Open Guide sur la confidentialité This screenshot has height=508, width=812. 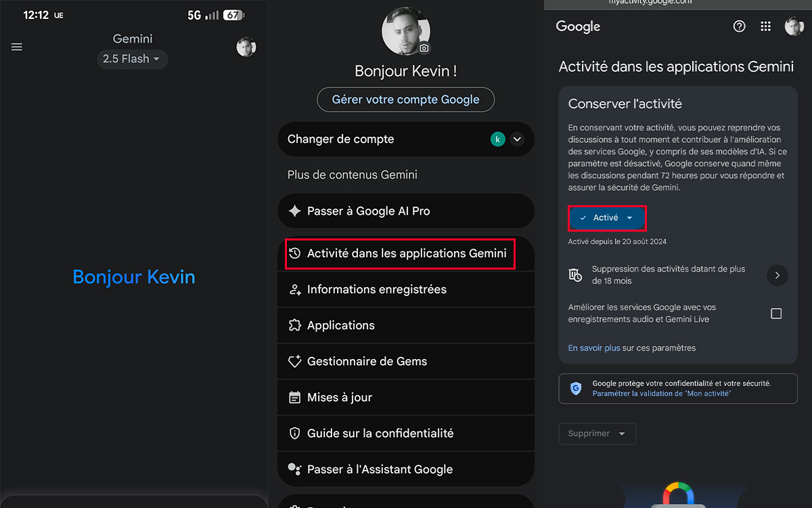380,433
